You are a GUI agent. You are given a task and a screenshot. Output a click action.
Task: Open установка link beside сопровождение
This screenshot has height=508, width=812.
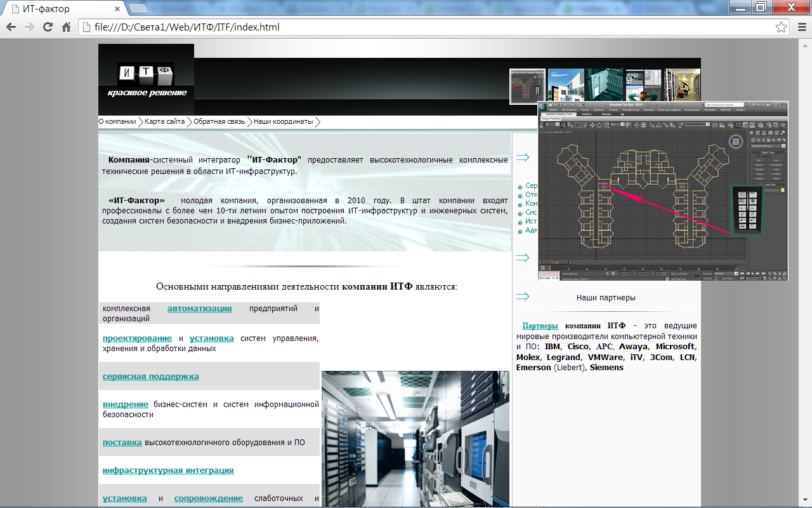[x=125, y=498]
